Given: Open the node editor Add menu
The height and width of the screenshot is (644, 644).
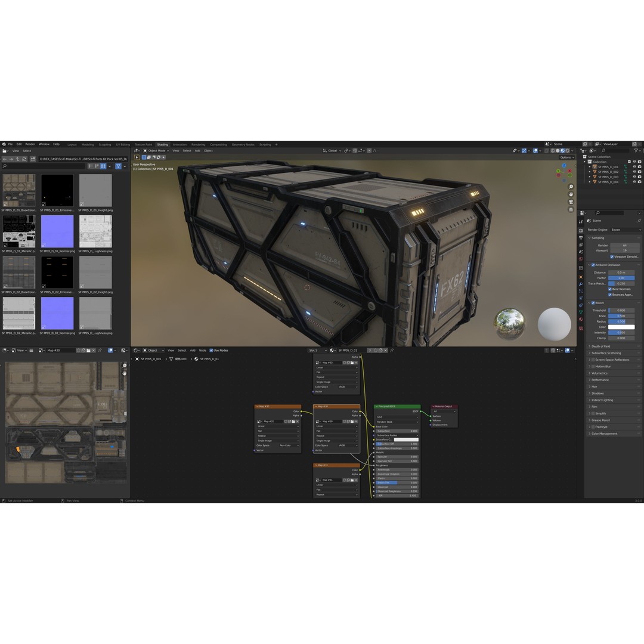Looking at the screenshot, I should [193, 351].
